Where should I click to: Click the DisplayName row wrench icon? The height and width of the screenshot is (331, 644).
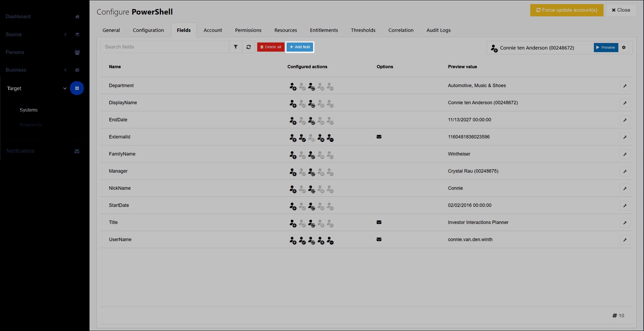pyautogui.click(x=625, y=103)
